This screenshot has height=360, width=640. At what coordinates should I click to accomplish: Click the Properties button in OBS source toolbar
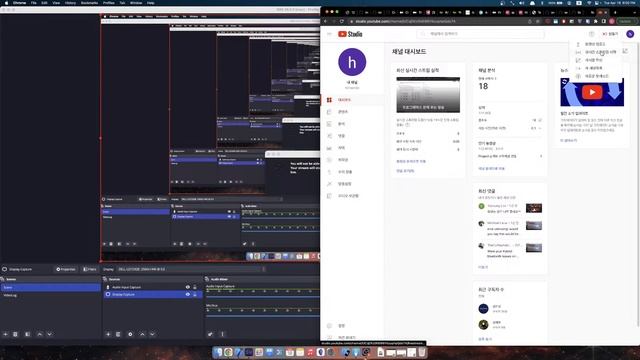pos(66,269)
